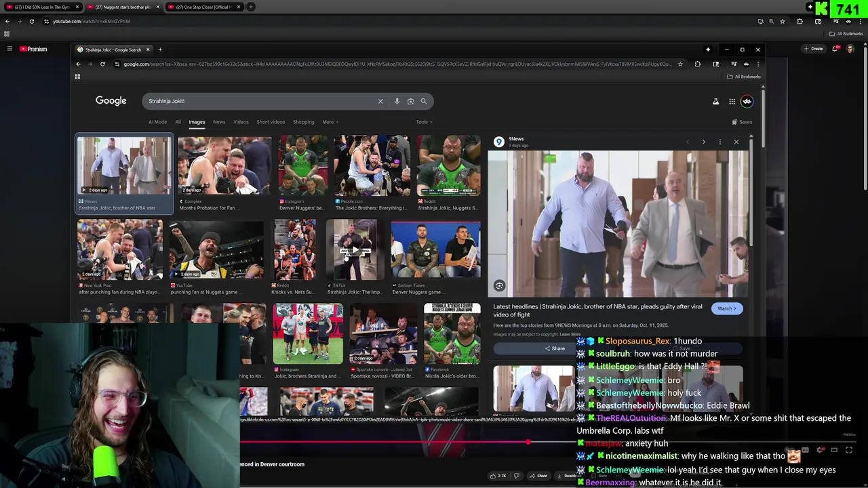Bookmark the YouTube page with star
The width and height of the screenshot is (868, 488).
(783, 21)
